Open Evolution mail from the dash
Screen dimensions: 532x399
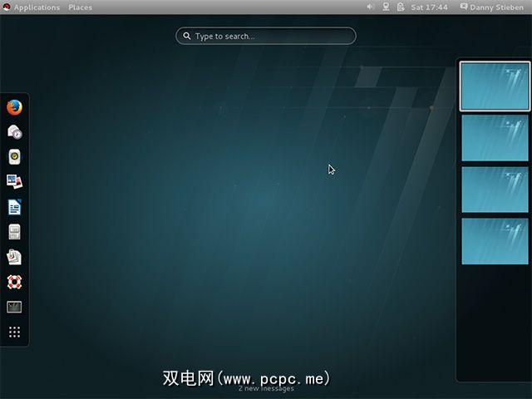coord(14,132)
